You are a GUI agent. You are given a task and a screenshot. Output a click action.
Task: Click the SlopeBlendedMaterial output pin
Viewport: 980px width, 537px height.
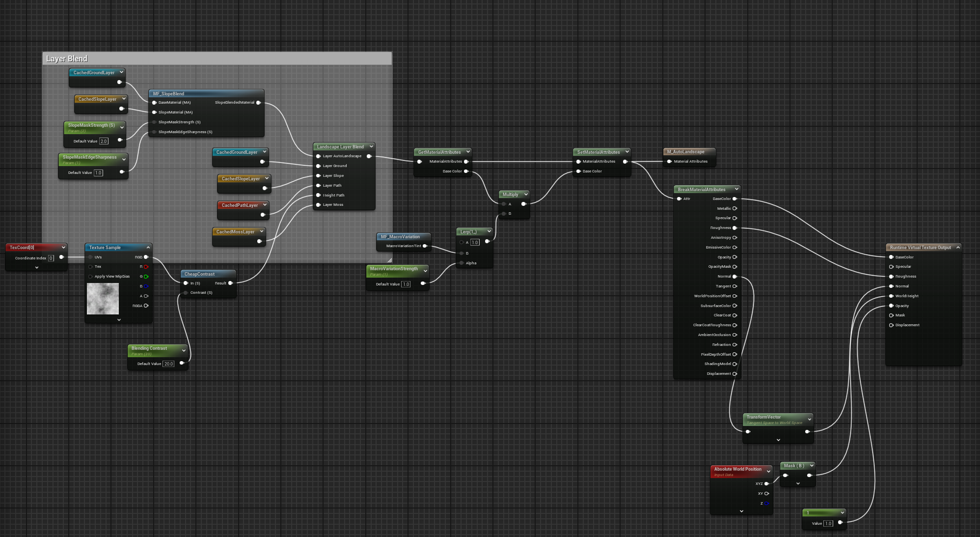click(258, 103)
